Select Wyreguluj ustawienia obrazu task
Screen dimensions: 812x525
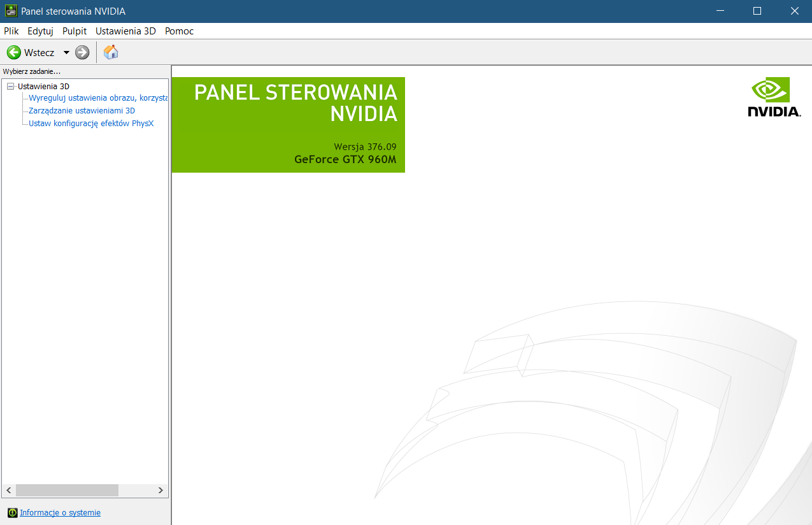tap(97, 98)
